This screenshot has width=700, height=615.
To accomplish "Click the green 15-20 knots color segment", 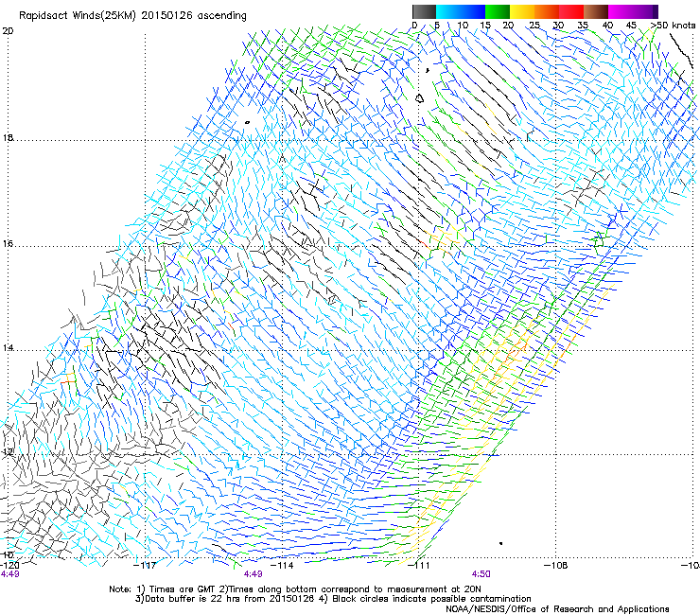I will pyautogui.click(x=498, y=11).
